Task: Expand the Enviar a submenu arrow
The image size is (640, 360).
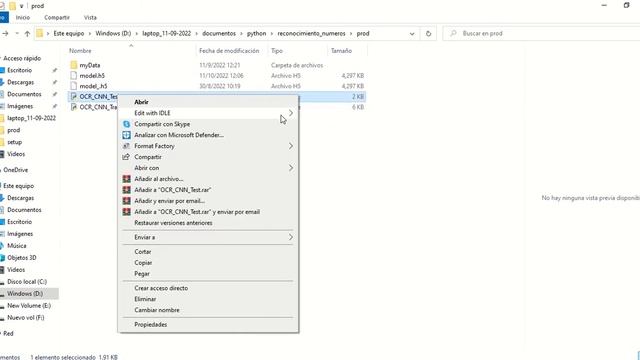Action: pyautogui.click(x=291, y=237)
